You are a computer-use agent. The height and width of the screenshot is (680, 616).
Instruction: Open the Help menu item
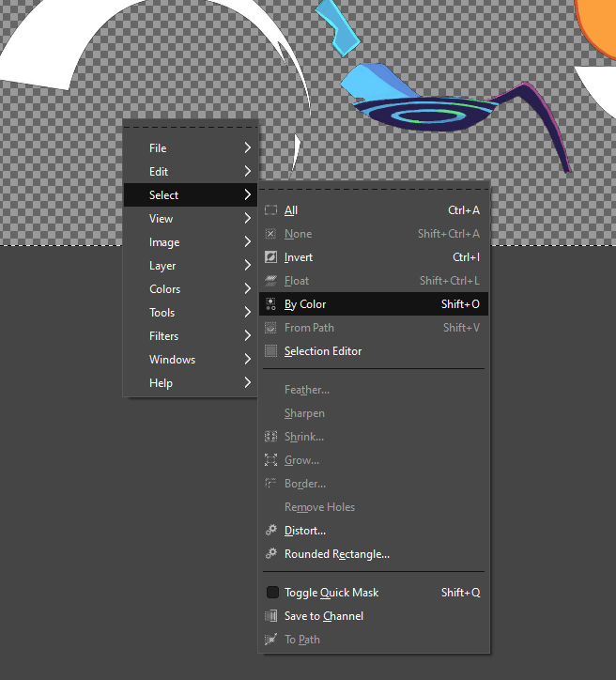pos(161,383)
